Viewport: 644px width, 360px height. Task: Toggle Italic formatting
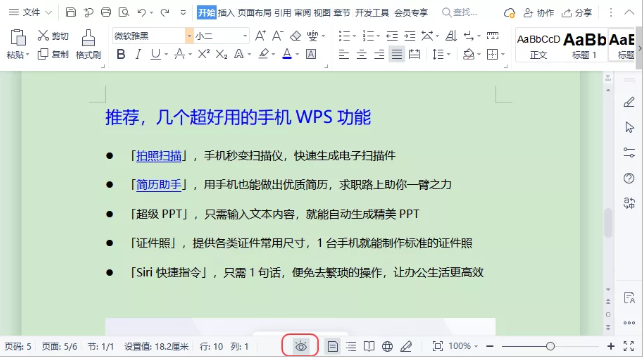pyautogui.click(x=138, y=54)
